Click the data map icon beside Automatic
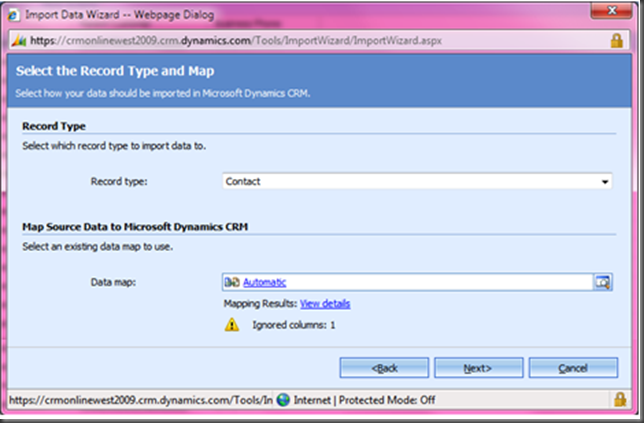This screenshot has height=423, width=644. pyautogui.click(x=232, y=283)
